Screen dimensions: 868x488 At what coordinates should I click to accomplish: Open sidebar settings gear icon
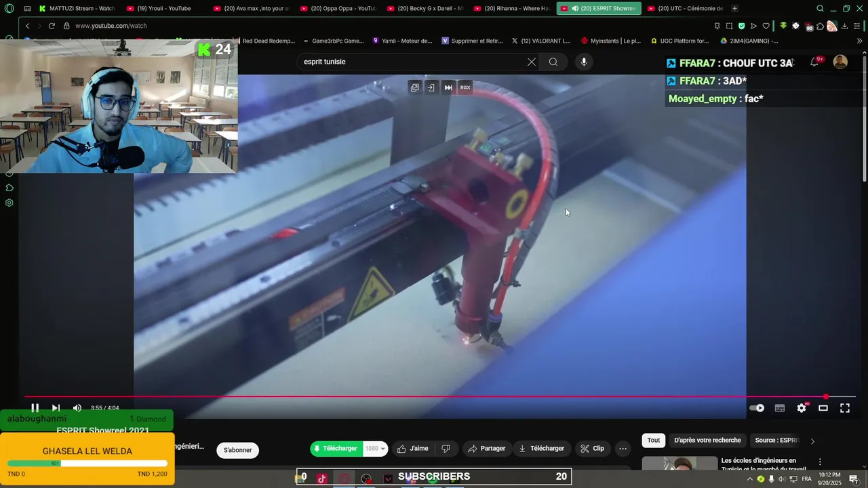click(9, 203)
